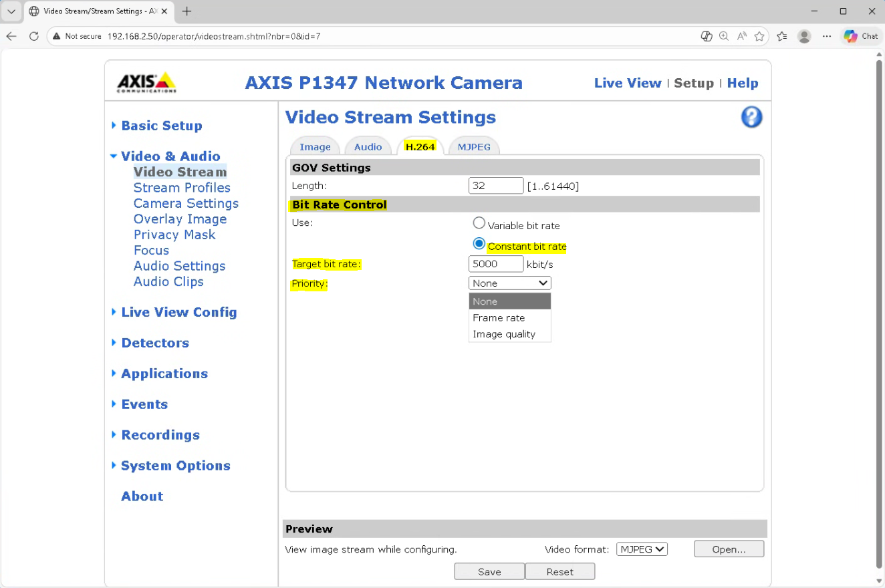This screenshot has height=588, width=885.
Task: Open the Help link in the header
Action: click(x=743, y=83)
